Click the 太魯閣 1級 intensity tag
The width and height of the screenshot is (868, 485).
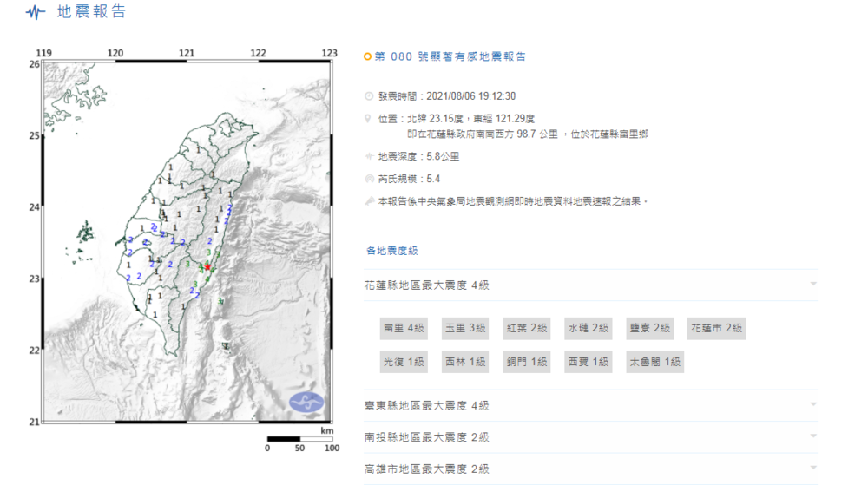[x=654, y=362]
